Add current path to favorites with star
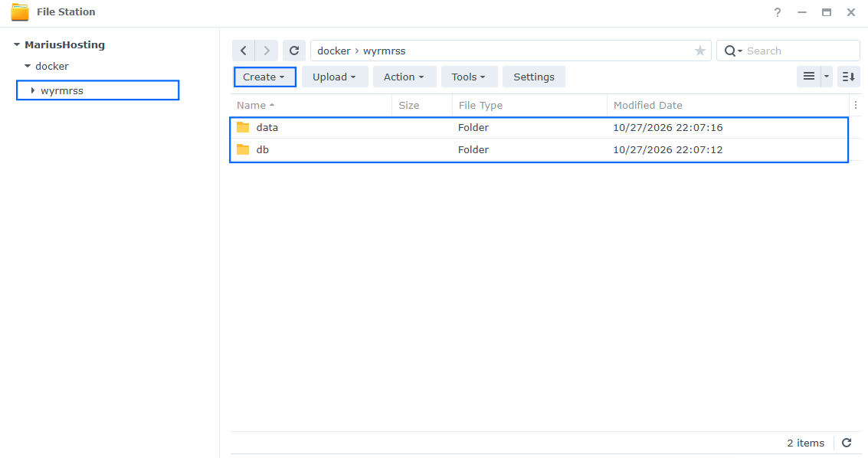The height and width of the screenshot is (458, 868). click(x=699, y=51)
